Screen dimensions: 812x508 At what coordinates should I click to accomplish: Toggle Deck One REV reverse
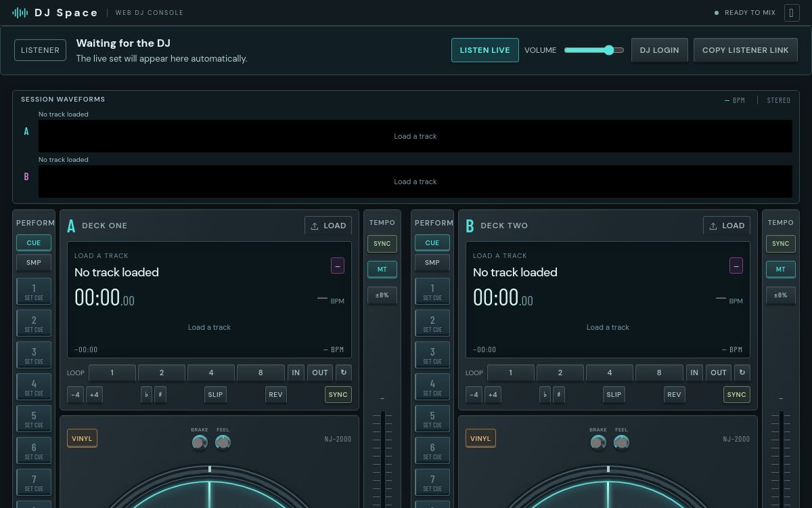pos(275,395)
